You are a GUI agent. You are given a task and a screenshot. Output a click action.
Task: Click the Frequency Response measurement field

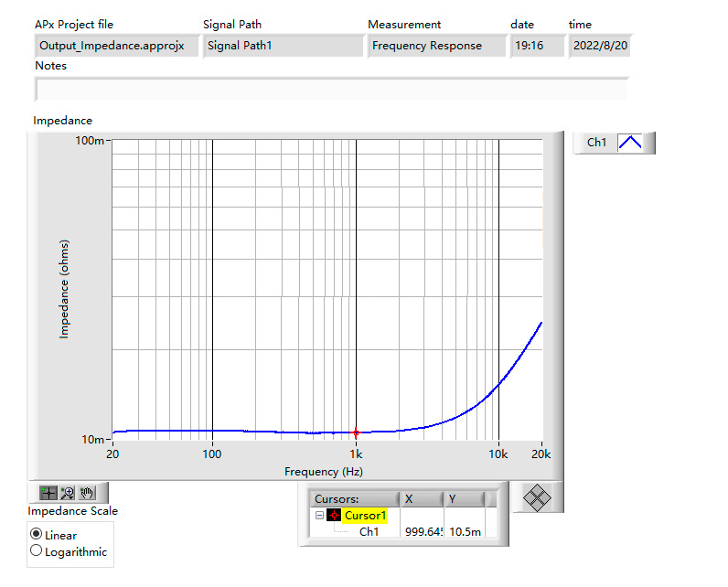coord(436,46)
